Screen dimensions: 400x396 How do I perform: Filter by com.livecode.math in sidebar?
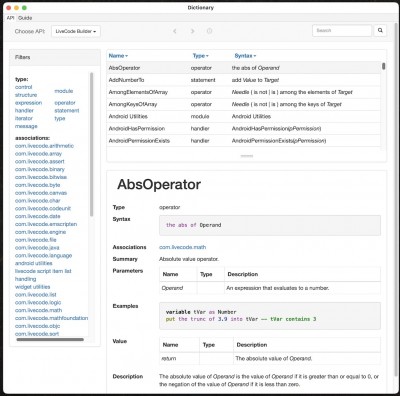[x=38, y=310]
